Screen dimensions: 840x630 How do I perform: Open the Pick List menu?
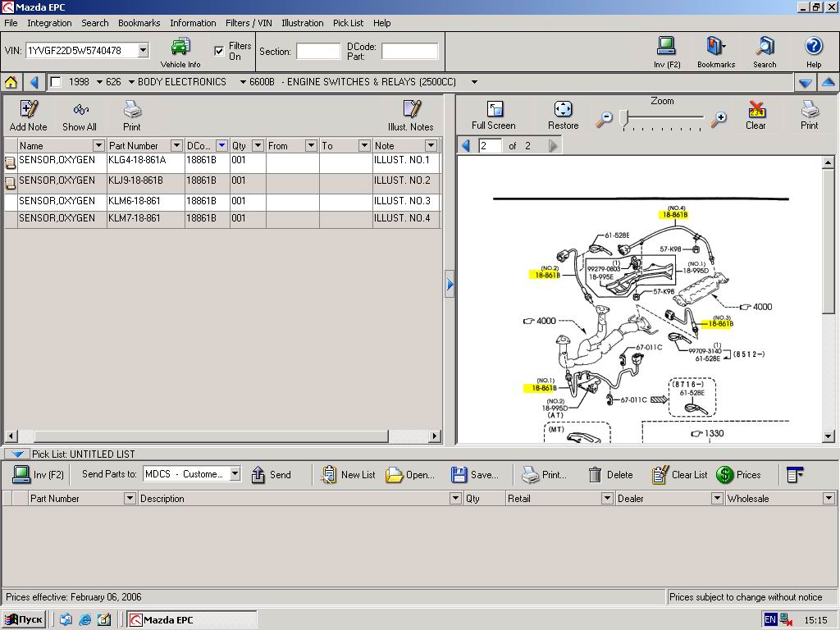point(348,23)
